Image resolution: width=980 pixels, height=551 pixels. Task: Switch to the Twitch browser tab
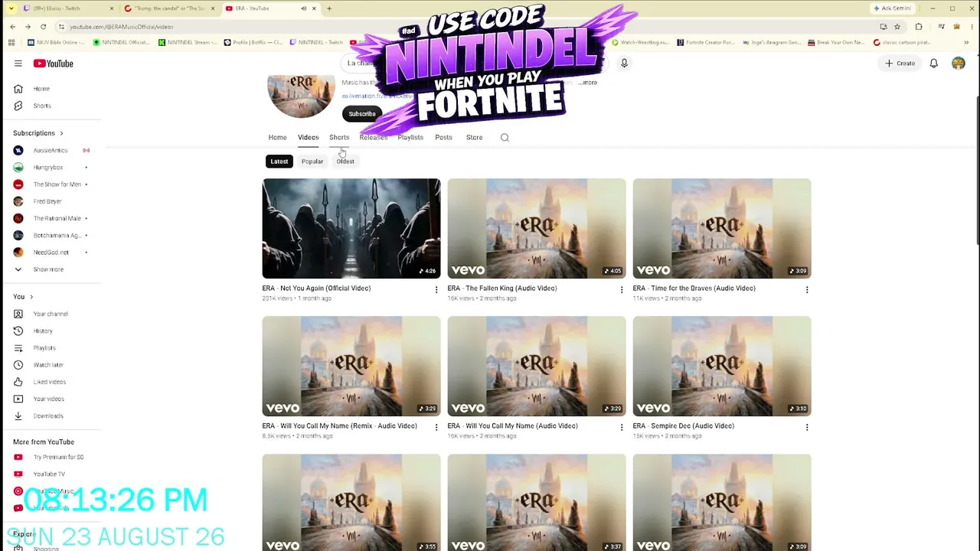68,8
